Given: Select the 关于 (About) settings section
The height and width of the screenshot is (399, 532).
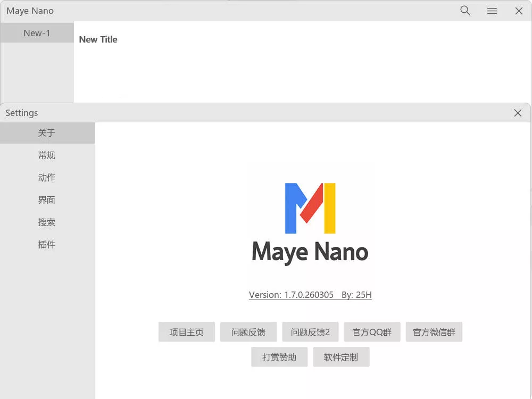Looking at the screenshot, I should click(46, 133).
